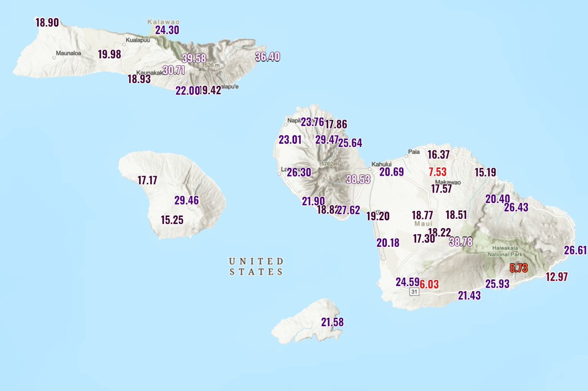This screenshot has width=588, height=391.
Task: Click the 24.59 label in south Maui
Action: (408, 282)
